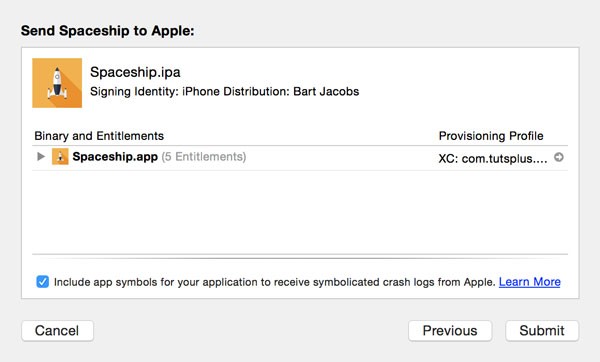Click empty area below the Spaceship.app row
Screen dimensions: 600x362
click(x=300, y=212)
